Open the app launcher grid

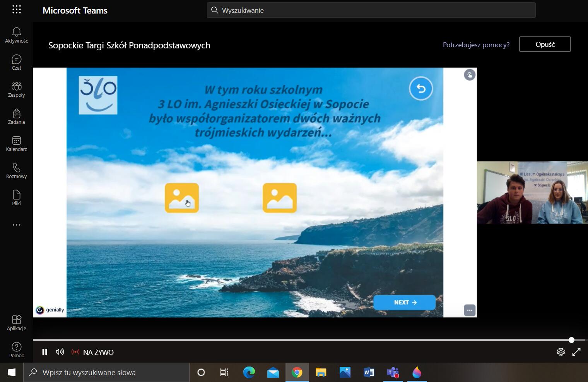pos(16,10)
